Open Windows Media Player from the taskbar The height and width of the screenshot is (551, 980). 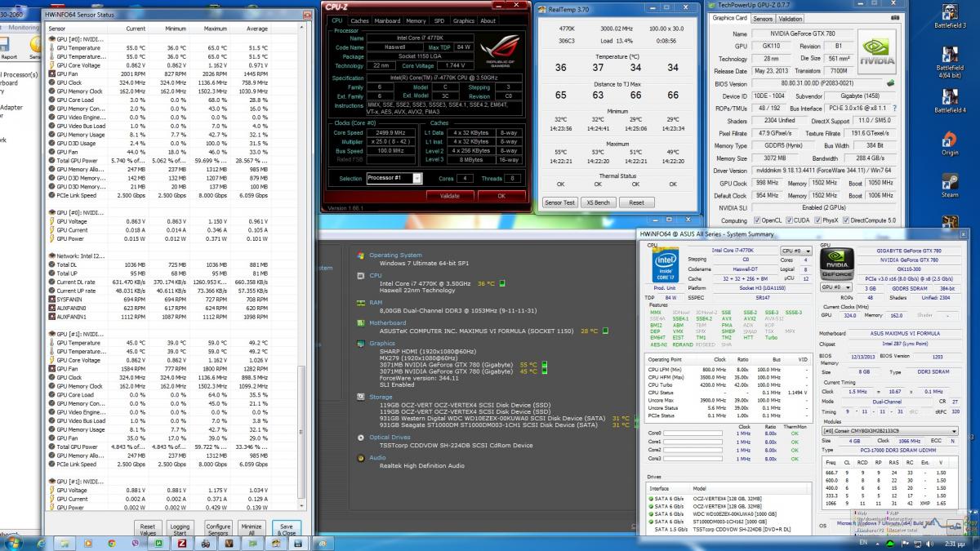[87, 543]
